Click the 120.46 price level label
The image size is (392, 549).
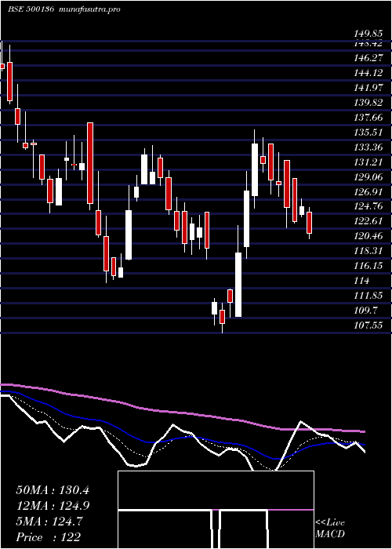(x=368, y=236)
